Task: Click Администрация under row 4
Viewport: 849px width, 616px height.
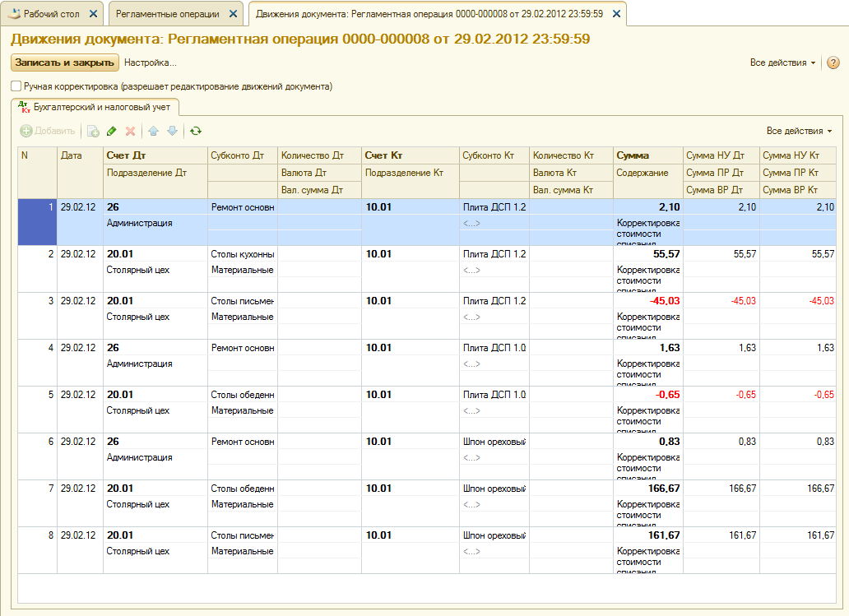Action: click(139, 364)
